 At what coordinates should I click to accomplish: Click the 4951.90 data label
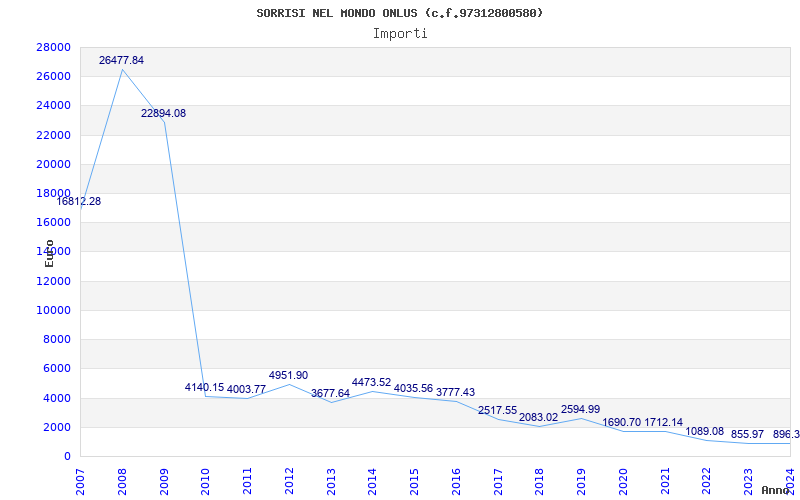288,376
